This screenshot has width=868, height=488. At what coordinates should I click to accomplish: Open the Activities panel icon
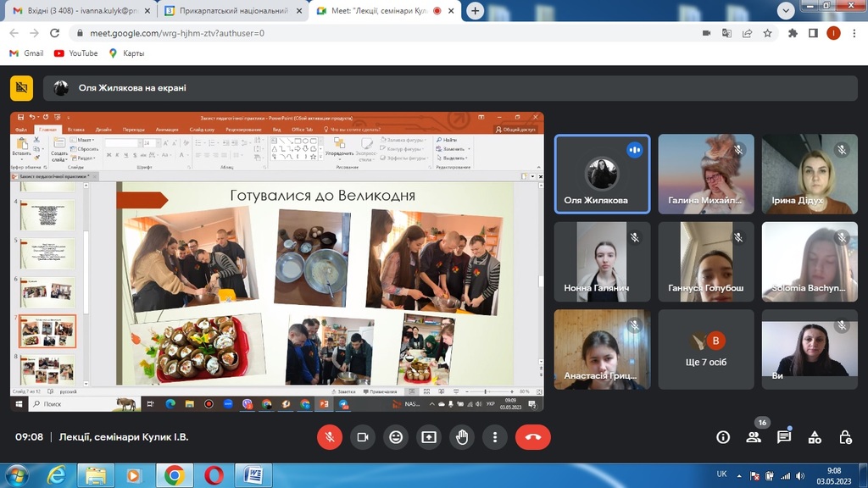click(815, 437)
